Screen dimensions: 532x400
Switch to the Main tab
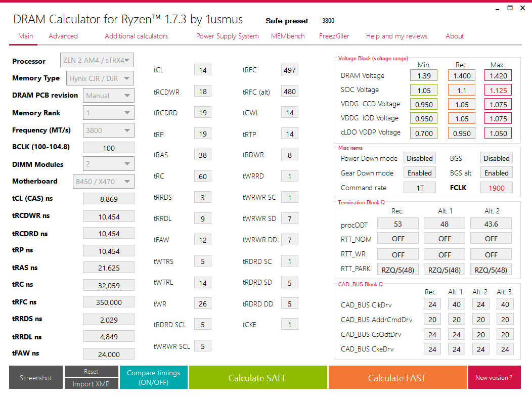[x=26, y=36]
